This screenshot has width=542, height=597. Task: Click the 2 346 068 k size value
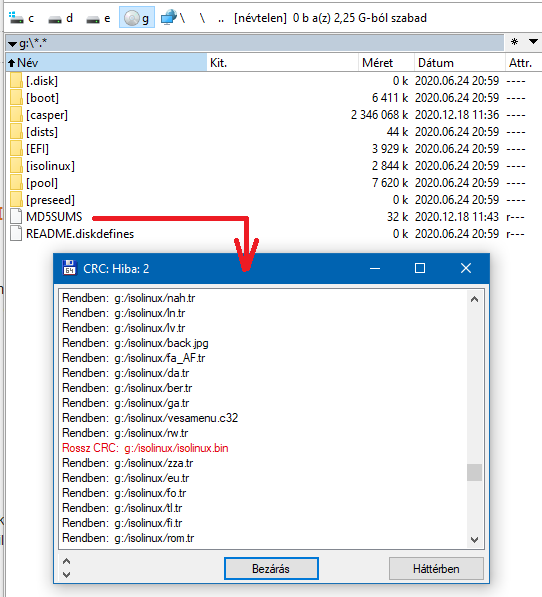tap(379, 115)
